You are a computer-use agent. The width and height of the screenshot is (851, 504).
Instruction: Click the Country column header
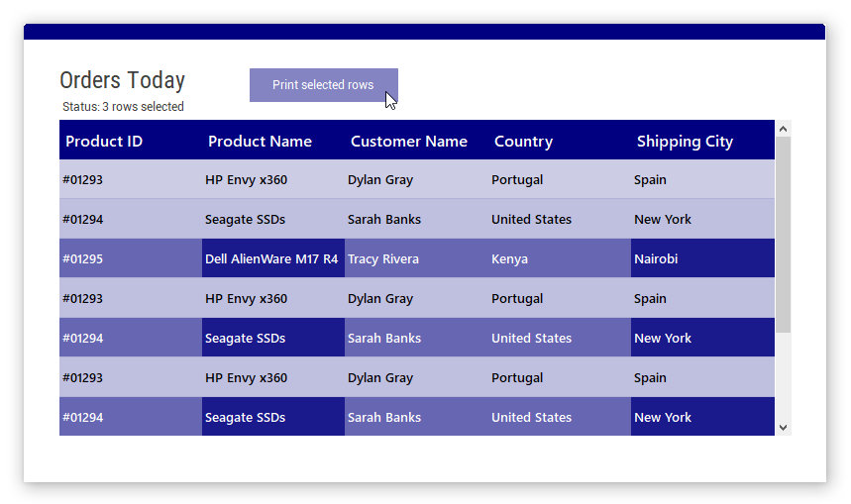pos(523,141)
